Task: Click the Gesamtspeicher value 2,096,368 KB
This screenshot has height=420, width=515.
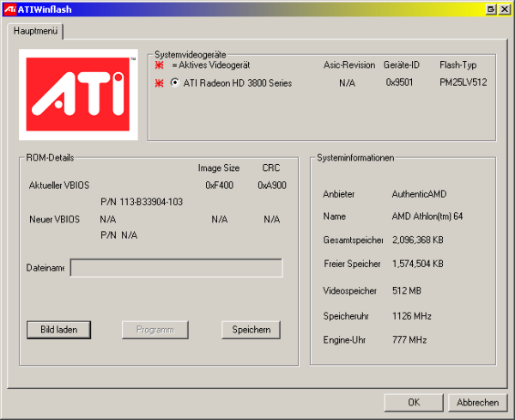Action: [418, 240]
